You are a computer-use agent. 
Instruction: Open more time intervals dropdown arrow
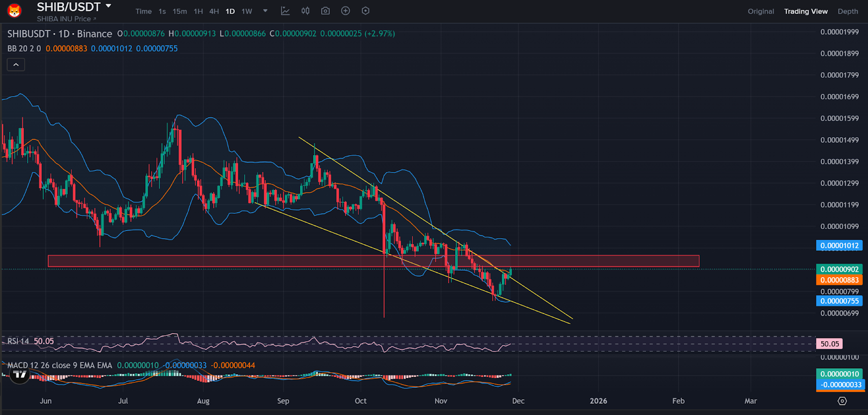(265, 11)
